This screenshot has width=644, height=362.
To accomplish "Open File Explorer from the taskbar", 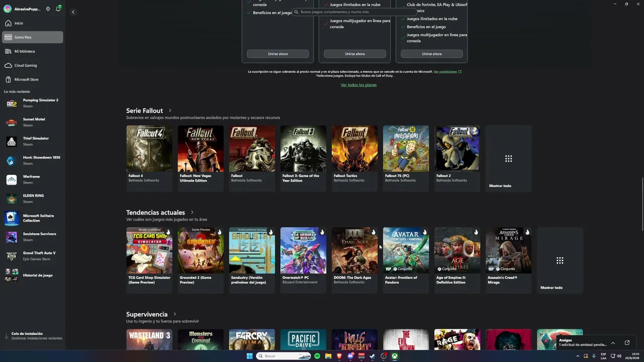I will [328, 356].
